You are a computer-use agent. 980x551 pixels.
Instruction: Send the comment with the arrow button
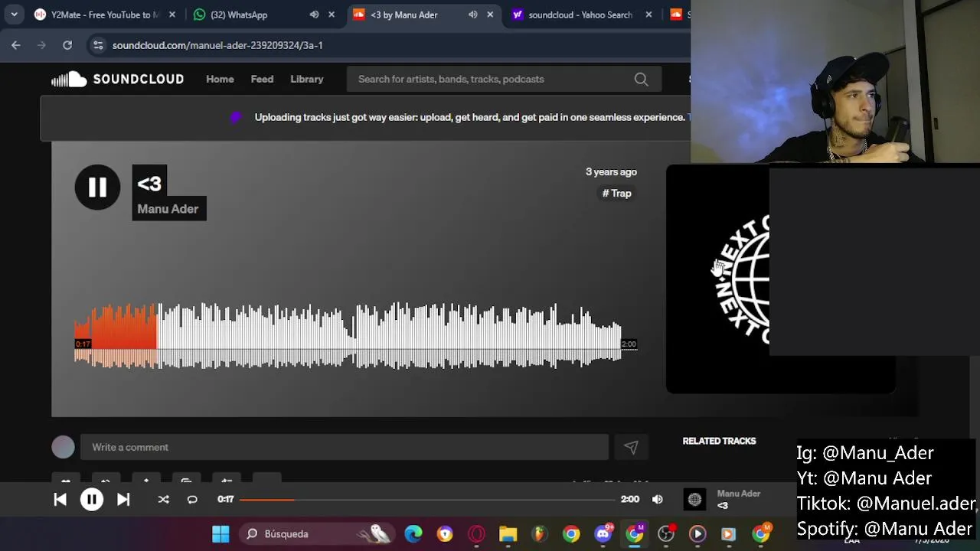tap(631, 448)
